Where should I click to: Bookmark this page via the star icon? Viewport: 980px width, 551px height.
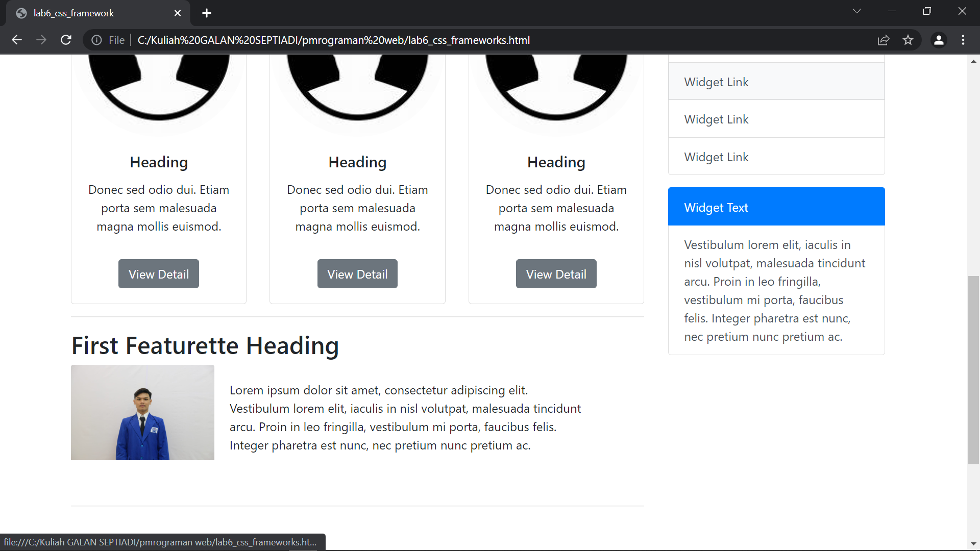(909, 40)
